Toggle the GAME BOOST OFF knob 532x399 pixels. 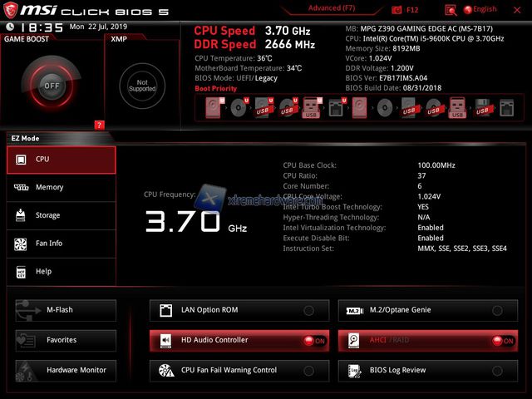(x=52, y=85)
